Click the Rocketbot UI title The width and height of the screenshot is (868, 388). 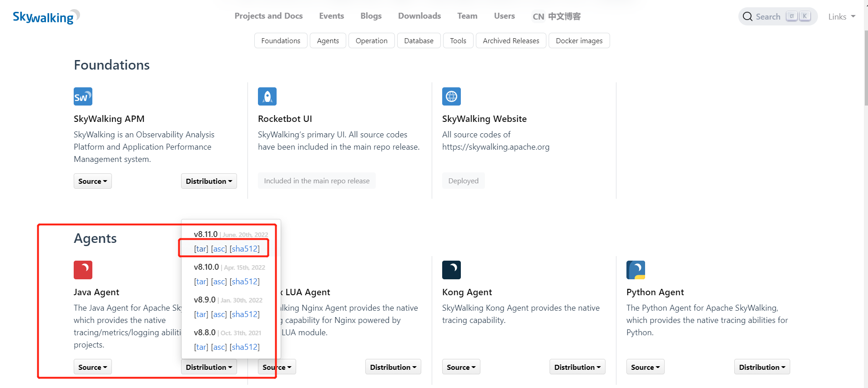[x=285, y=119]
